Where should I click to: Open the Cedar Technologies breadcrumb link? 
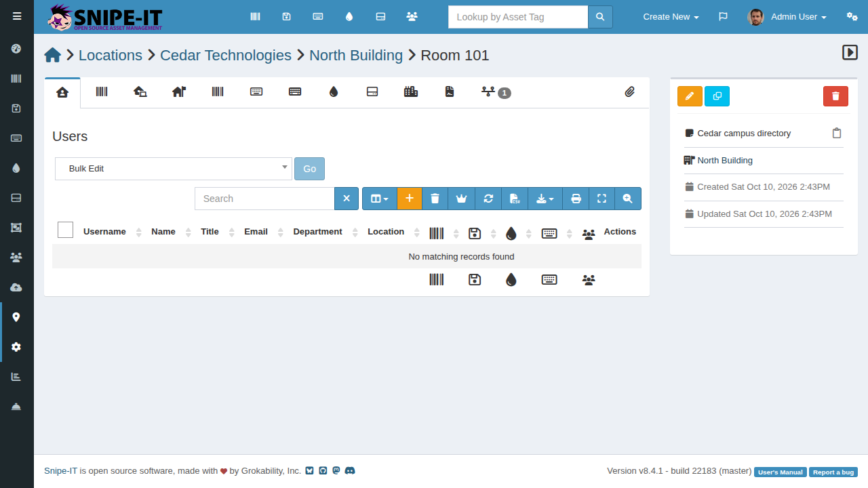click(226, 56)
